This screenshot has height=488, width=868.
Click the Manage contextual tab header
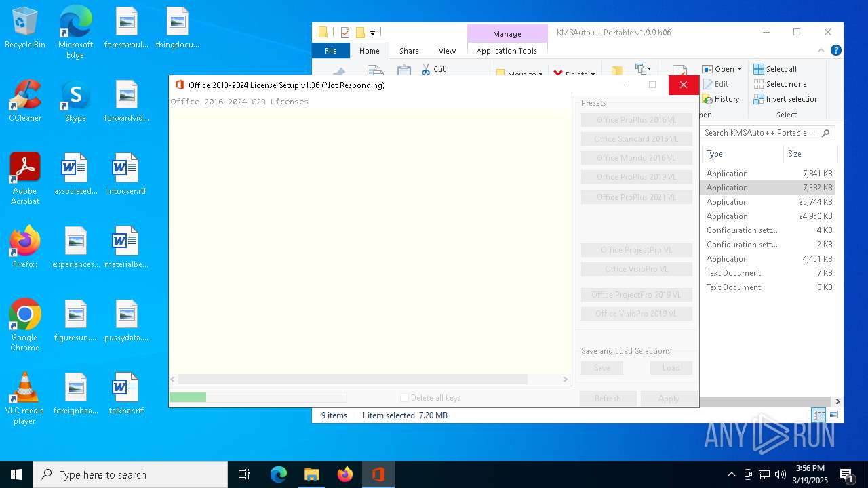point(507,34)
